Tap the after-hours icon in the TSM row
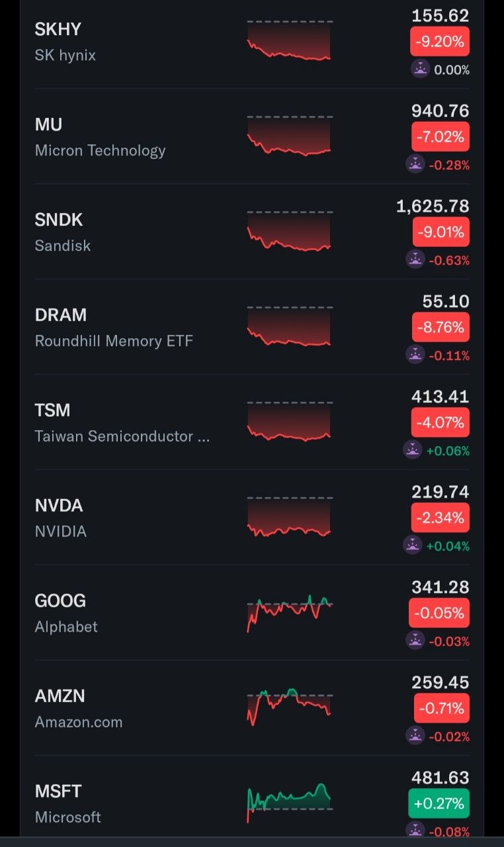 point(412,451)
